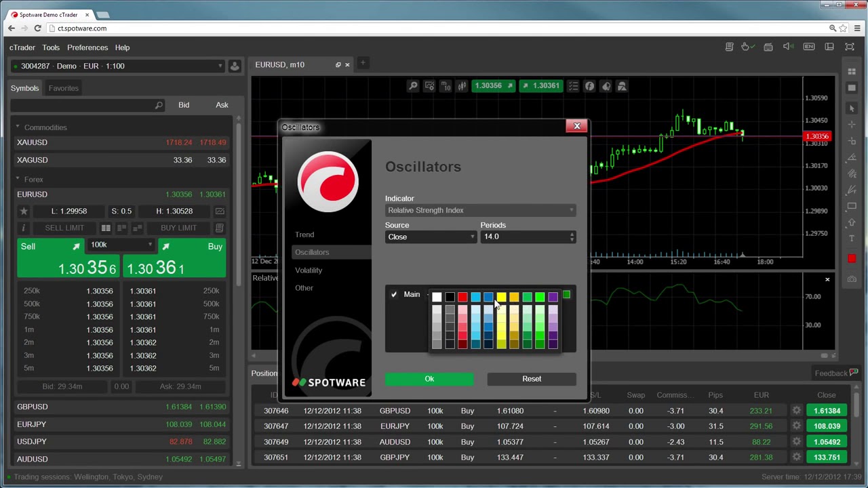Select the GBPUSD symbol row
Image resolution: width=868 pixels, height=488 pixels.
[x=121, y=407]
